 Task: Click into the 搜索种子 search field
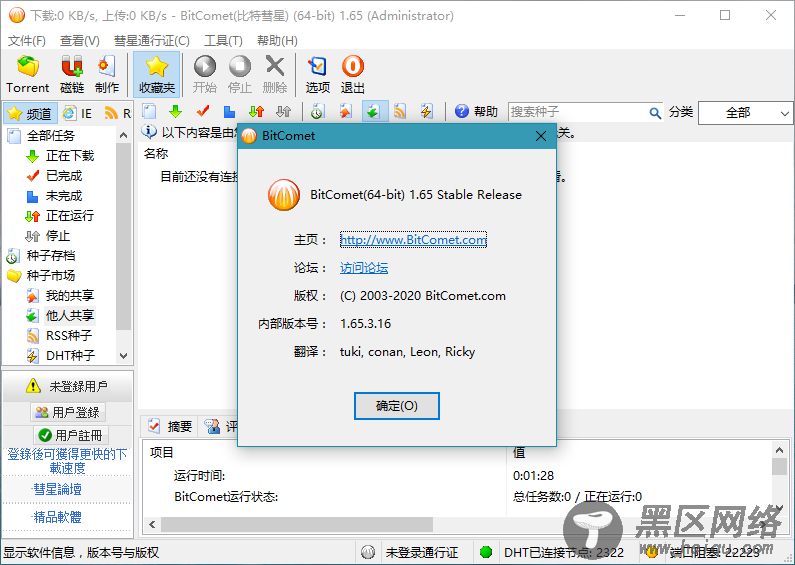click(578, 112)
